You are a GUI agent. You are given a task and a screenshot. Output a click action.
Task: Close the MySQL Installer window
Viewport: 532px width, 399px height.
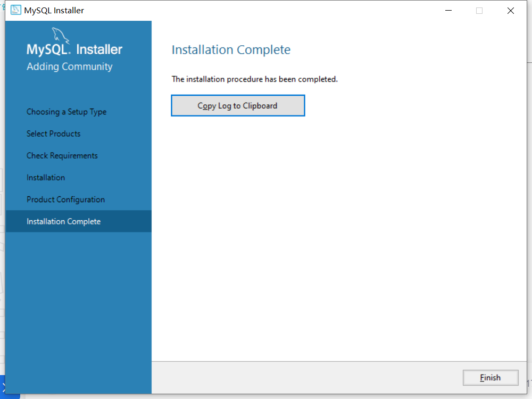(511, 11)
